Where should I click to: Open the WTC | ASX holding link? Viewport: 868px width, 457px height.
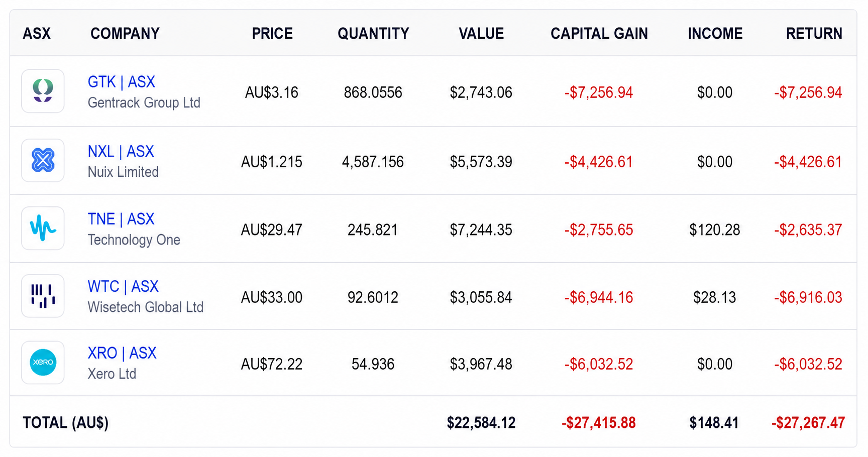[x=123, y=286]
